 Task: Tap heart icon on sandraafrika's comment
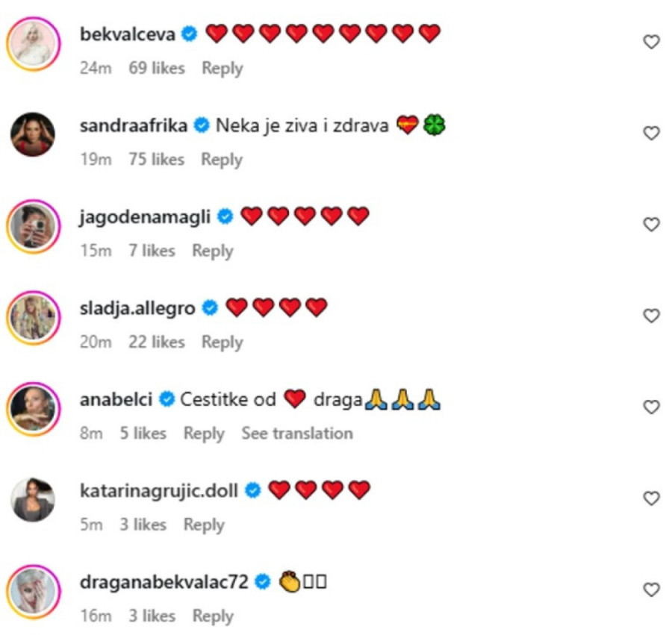click(x=651, y=134)
